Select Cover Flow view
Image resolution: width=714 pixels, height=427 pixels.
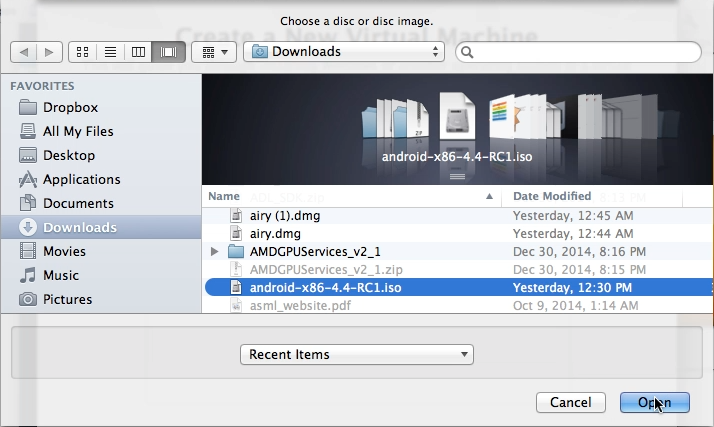pyautogui.click(x=168, y=52)
